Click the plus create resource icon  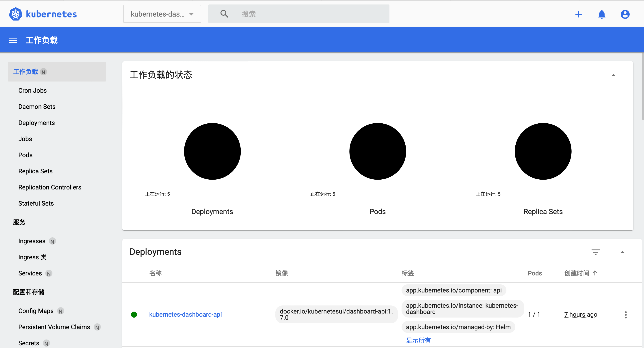coord(578,14)
